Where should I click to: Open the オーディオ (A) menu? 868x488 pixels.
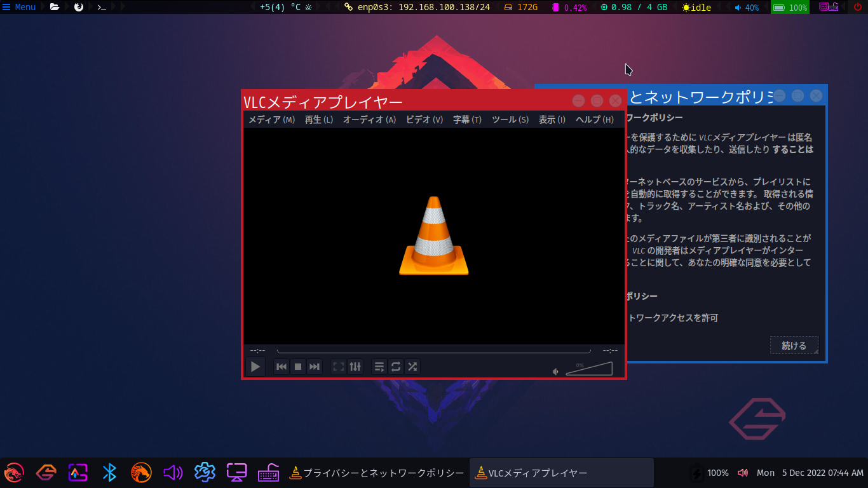point(369,119)
